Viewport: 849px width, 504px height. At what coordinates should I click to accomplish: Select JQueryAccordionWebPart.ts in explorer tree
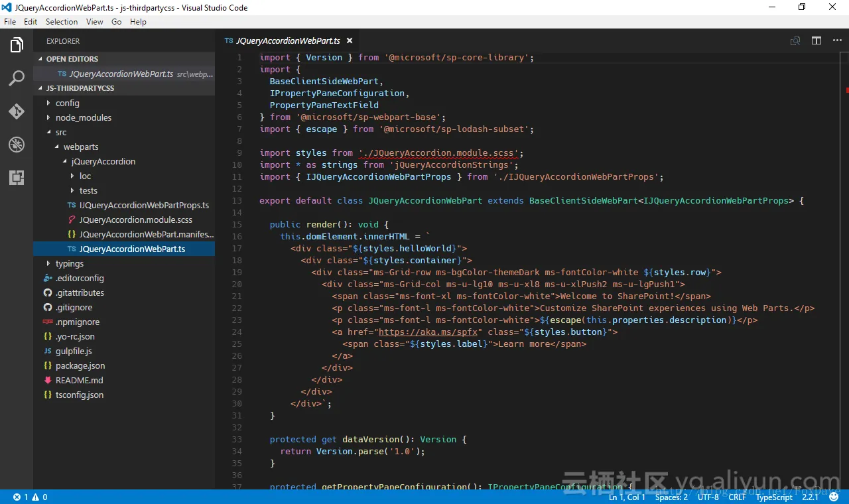coord(124,249)
